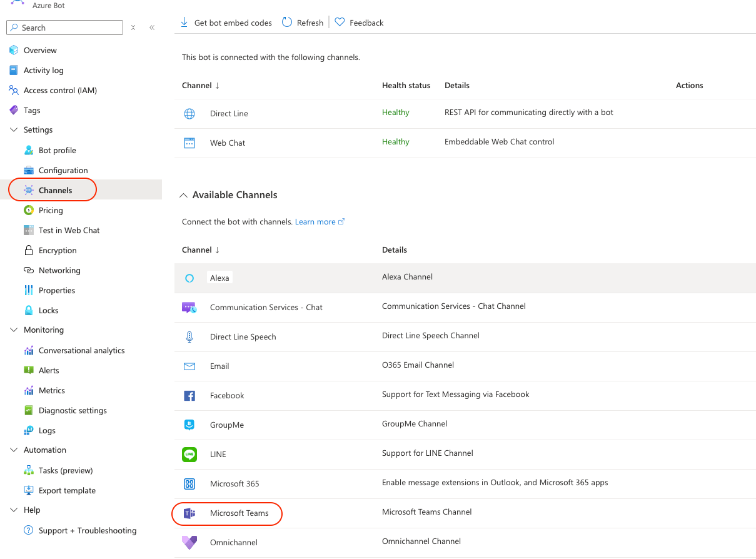Click Get bot embed codes
Screen dimensions: 756x559
tap(226, 23)
